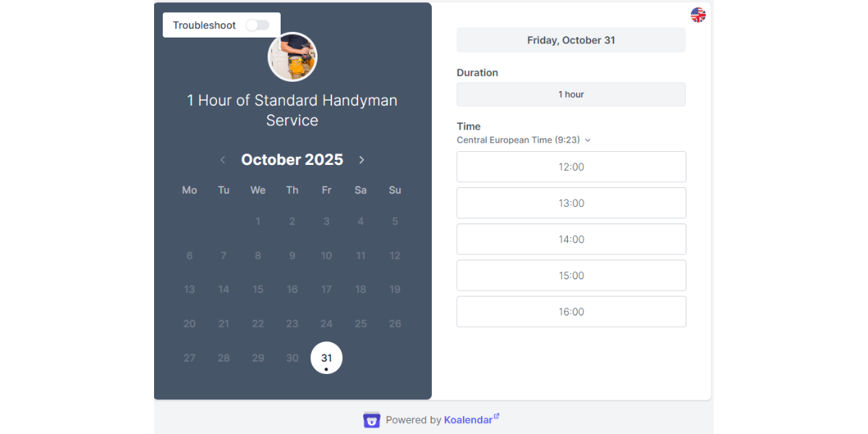This screenshot has height=434, width=868.
Task: Expand the timezone chevron next to 9:23
Action: point(587,140)
